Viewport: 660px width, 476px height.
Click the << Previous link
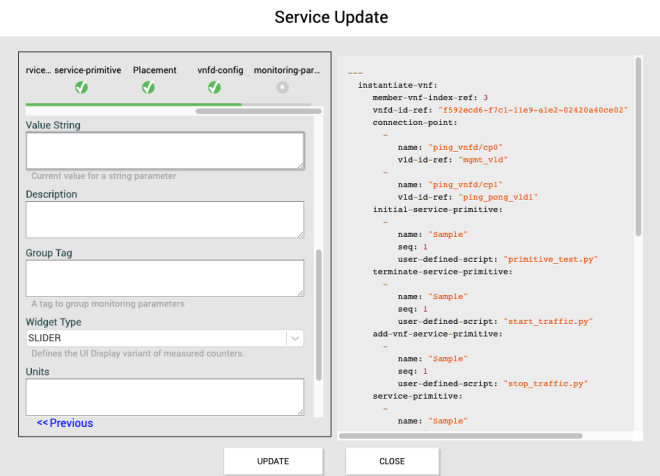tap(65, 423)
